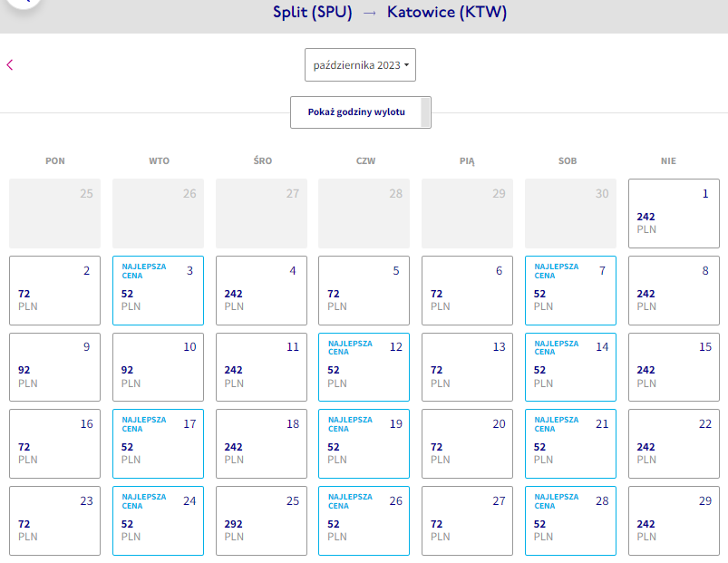Choose best price date October 19
Image resolution: width=728 pixels, height=563 pixels.
[364, 443]
